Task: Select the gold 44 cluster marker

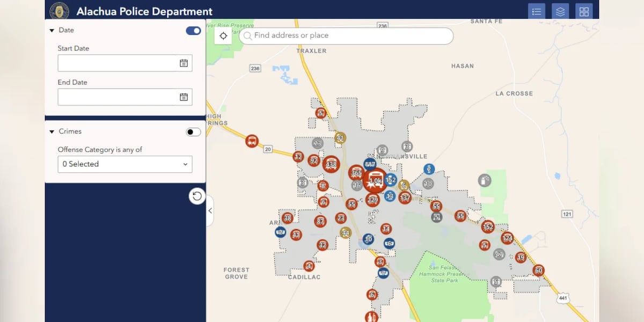Action: pos(346,233)
